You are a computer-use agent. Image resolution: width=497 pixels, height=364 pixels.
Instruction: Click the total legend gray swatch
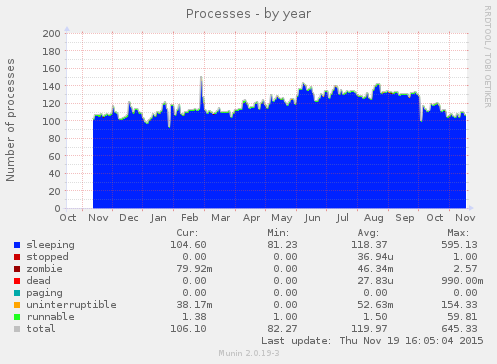(17, 329)
